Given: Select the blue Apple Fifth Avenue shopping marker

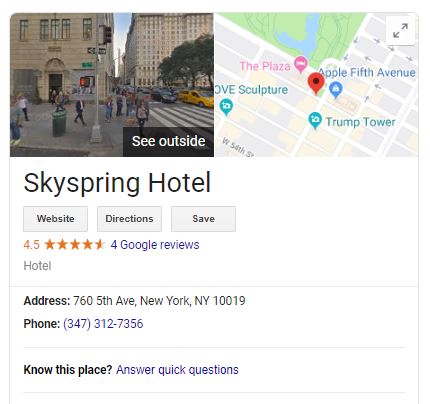Looking at the screenshot, I should [x=336, y=89].
